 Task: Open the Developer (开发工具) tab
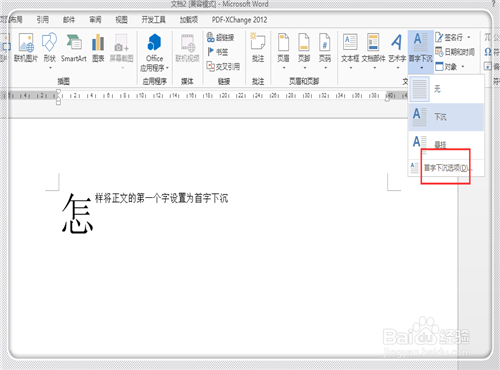pyautogui.click(x=153, y=20)
